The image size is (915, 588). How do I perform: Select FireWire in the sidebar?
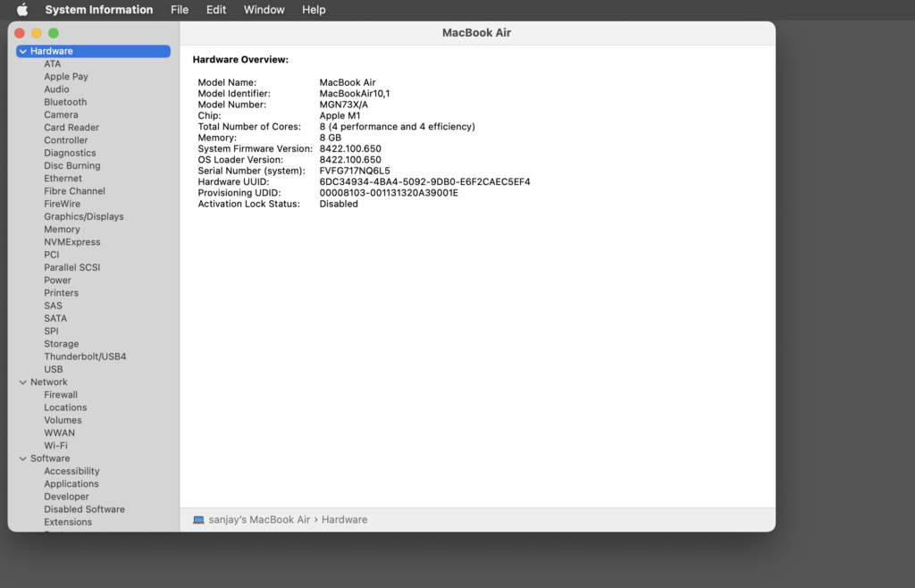[63, 204]
